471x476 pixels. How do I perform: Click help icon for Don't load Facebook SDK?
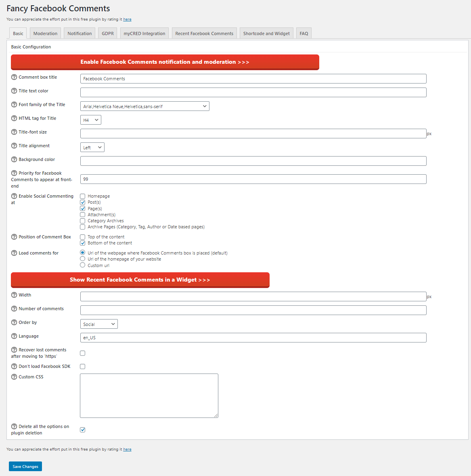point(14,366)
